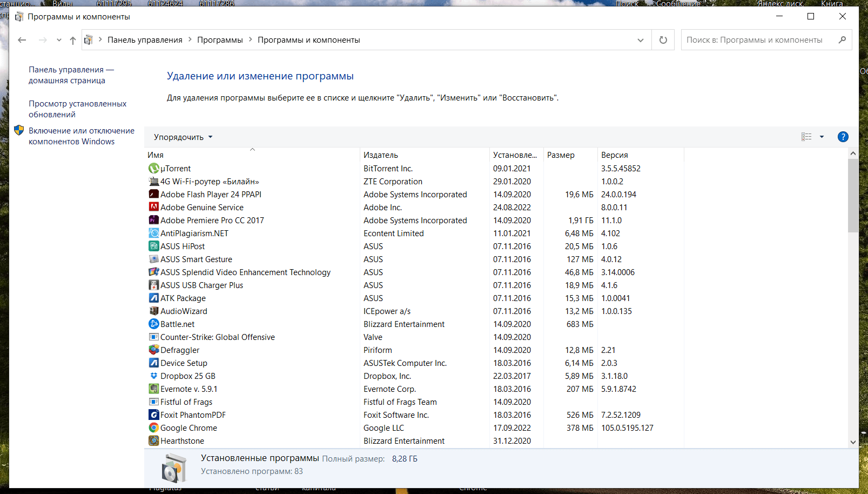Select the Counter-Strike: Global Offensive icon

[x=154, y=337]
